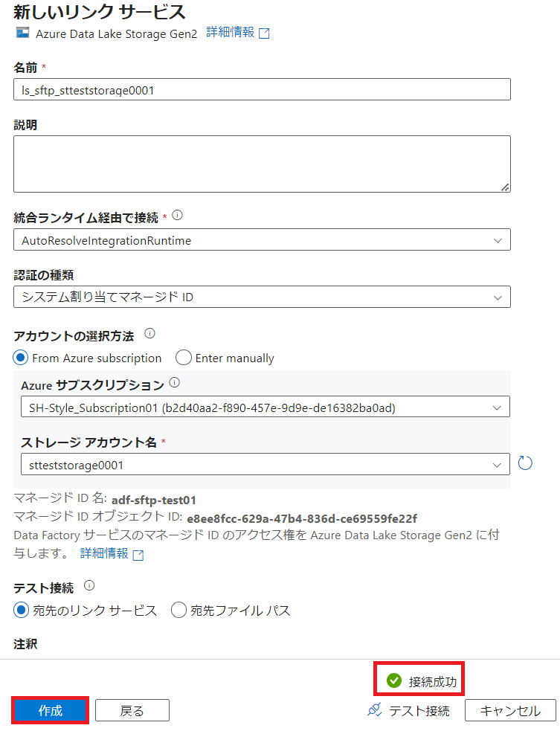Image resolution: width=560 pixels, height=734 pixels.
Task: Select From Azure subscription radio button
Action: click(21, 358)
